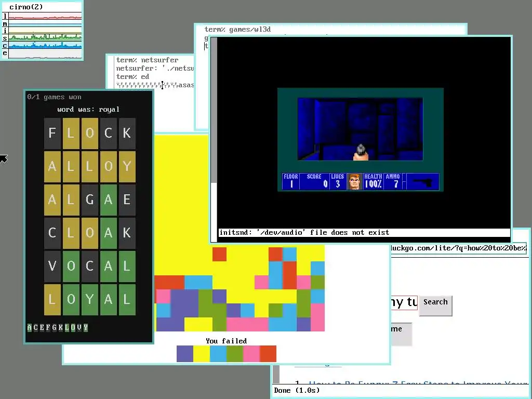Click the AMMO 7 counter in the Wolfenstein HUD
Image resolution: width=532 pixels, height=399 pixels.
pyautogui.click(x=393, y=181)
